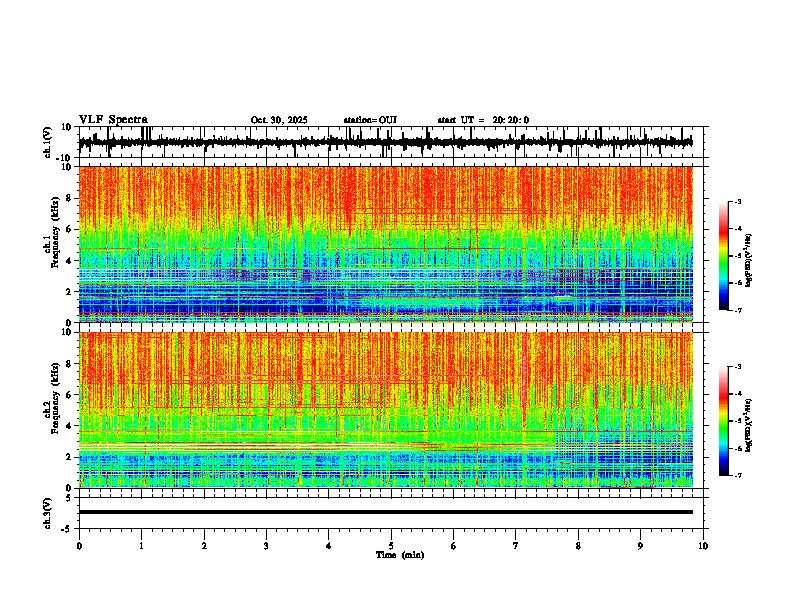Image resolution: width=792 pixels, height=612 pixels.
Task: Click the "VLF Spectra" title text
Action: click(113, 120)
